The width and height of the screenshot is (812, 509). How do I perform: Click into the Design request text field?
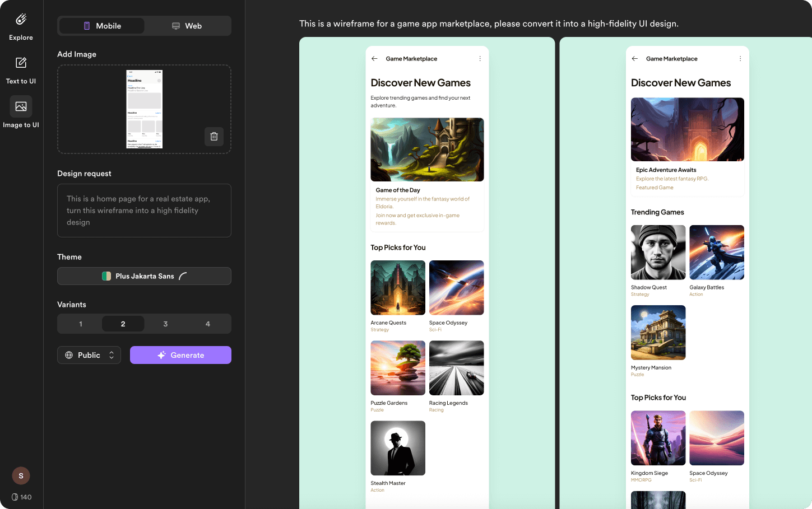point(144,211)
